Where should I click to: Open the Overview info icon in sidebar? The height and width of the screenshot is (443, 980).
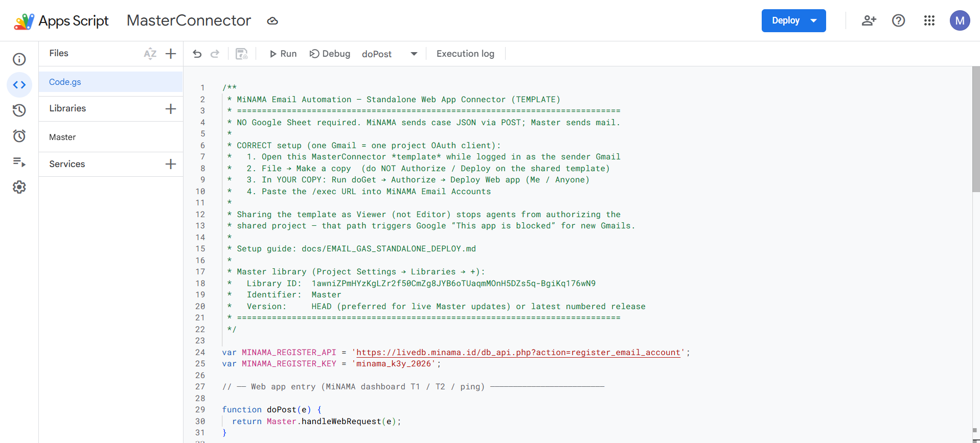tap(19, 59)
